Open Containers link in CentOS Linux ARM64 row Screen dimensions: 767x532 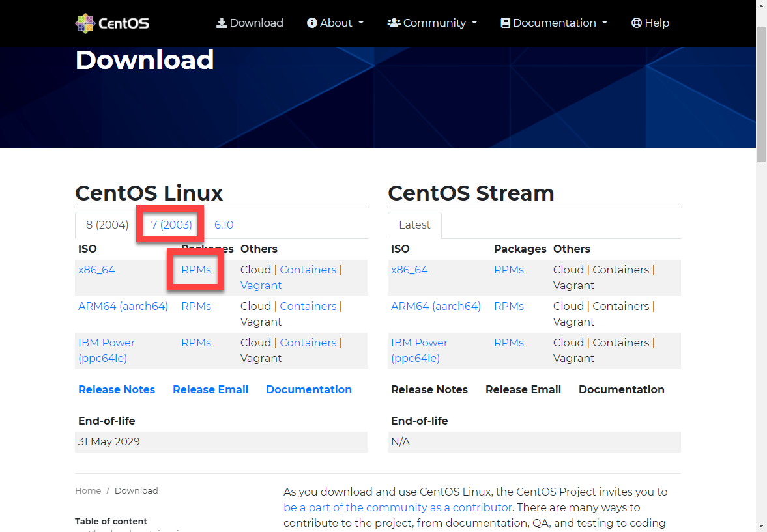click(x=308, y=307)
